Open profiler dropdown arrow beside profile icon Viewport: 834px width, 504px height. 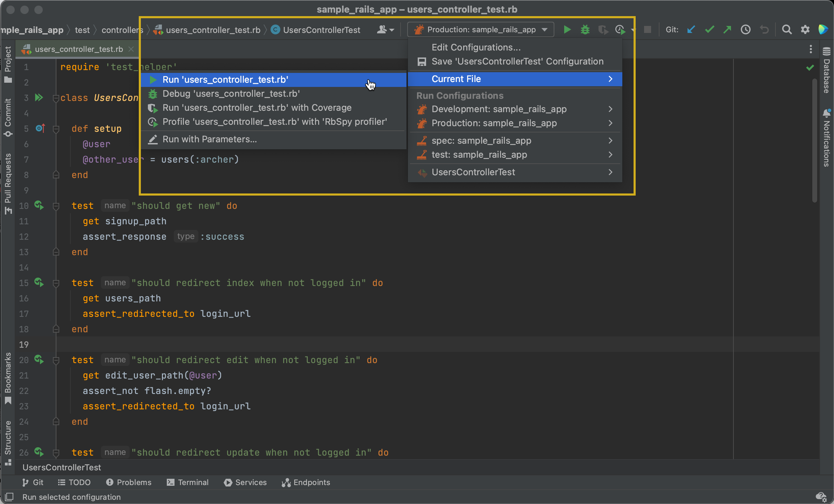tap(633, 30)
